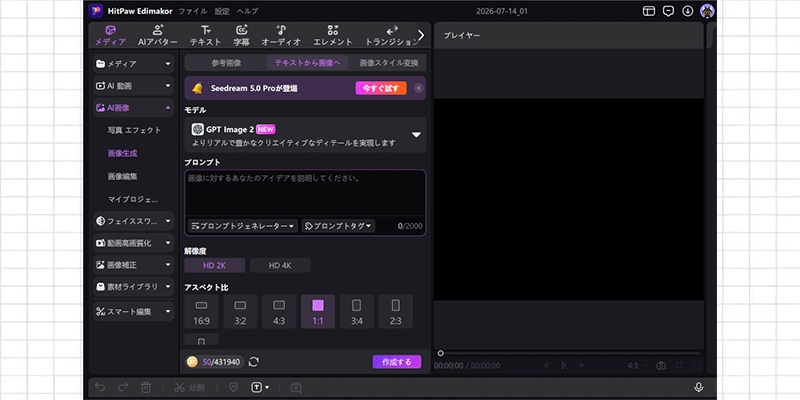Open the オーディオ audio tool

point(281,36)
